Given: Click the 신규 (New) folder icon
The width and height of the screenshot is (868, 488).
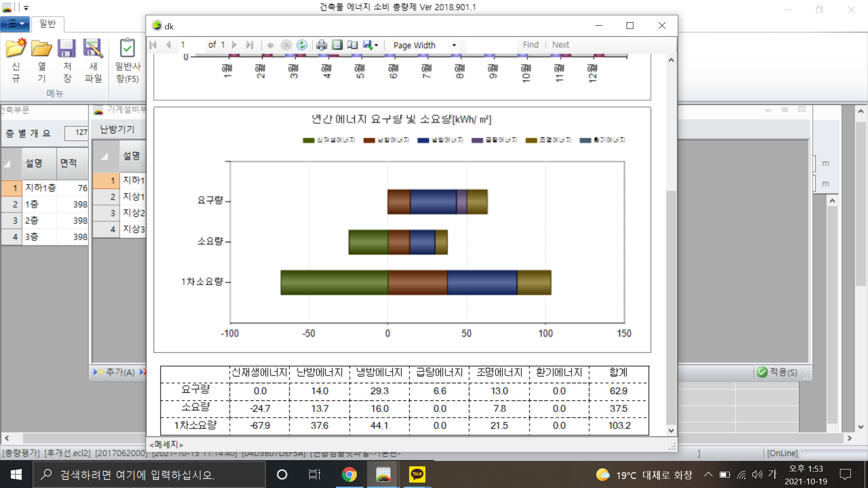Looking at the screenshot, I should [16, 49].
